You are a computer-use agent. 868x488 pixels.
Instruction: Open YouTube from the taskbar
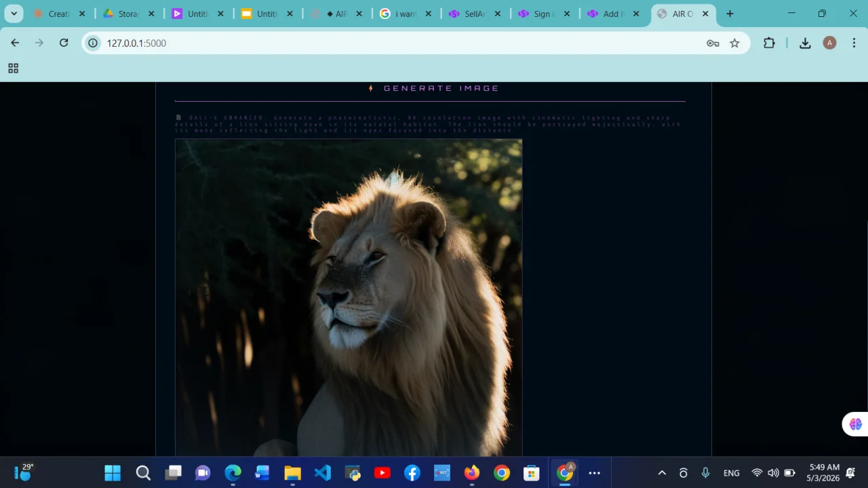382,473
